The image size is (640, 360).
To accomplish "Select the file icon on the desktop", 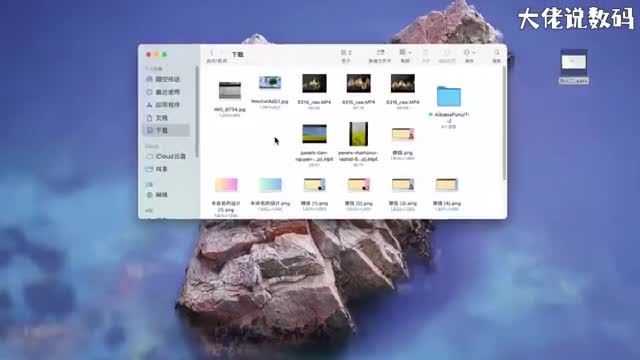I will (x=574, y=62).
